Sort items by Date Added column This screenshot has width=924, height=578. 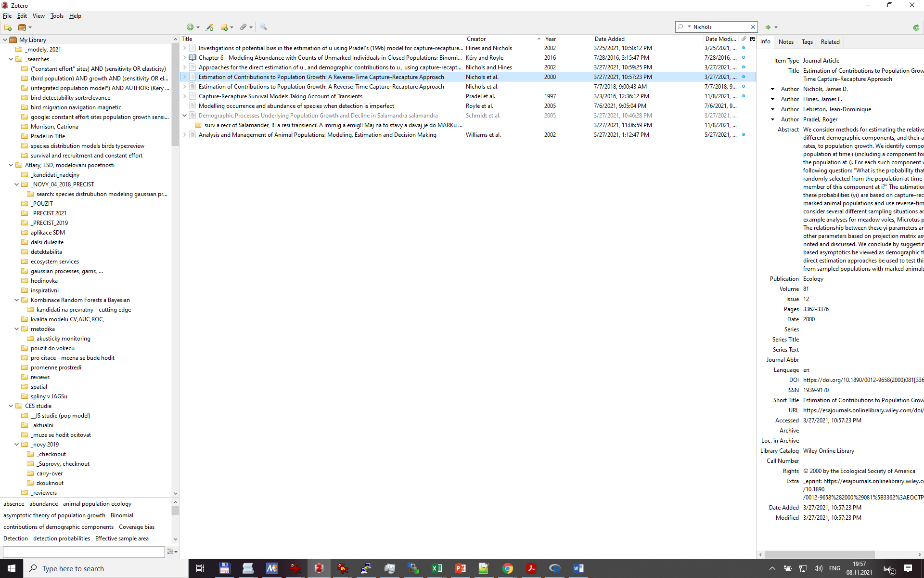point(647,39)
